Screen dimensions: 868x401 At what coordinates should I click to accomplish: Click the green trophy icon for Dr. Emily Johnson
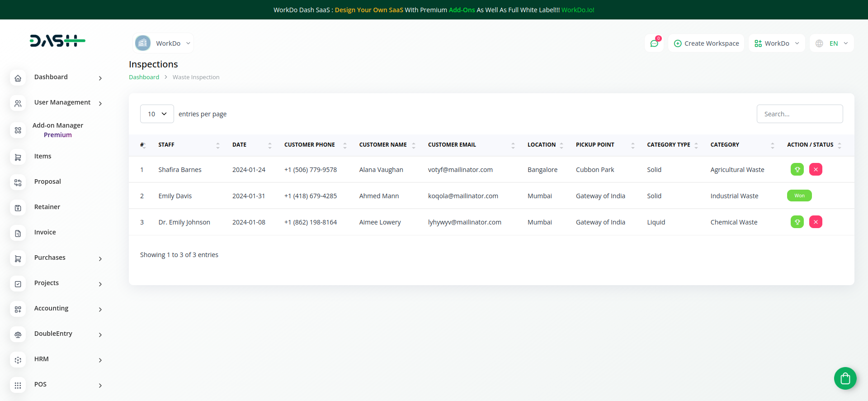pyautogui.click(x=797, y=222)
